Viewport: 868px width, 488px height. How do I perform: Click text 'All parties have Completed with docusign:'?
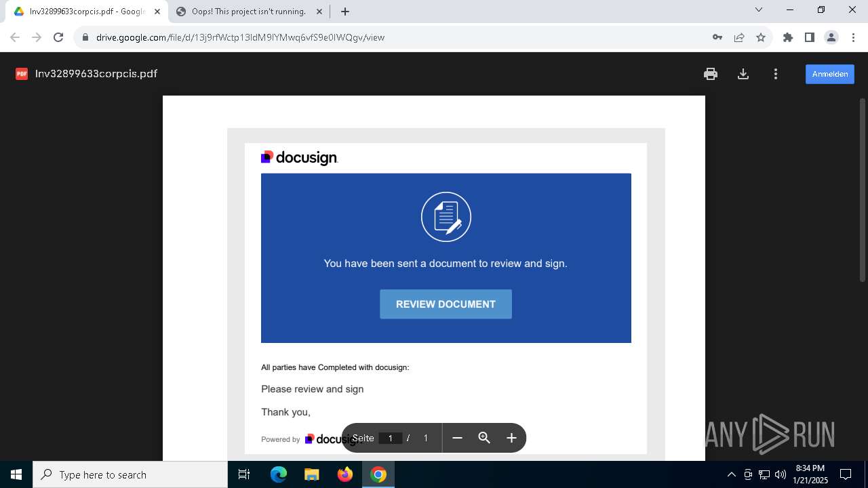click(335, 367)
